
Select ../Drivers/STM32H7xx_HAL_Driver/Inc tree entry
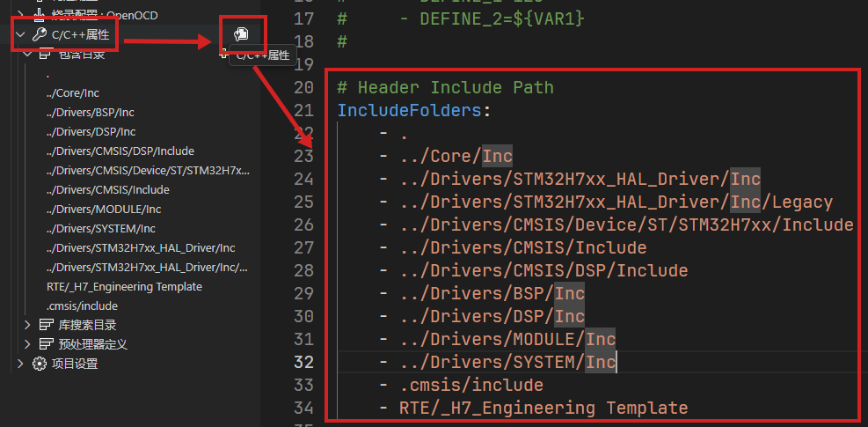click(x=141, y=248)
